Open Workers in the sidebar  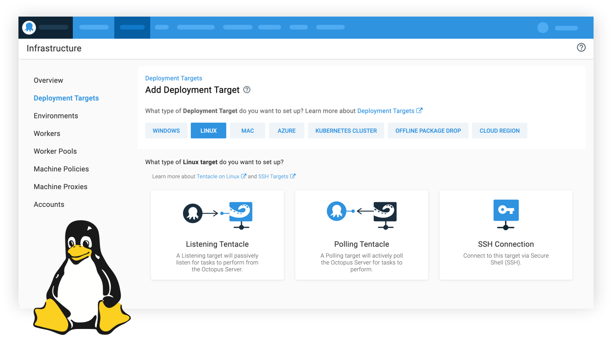click(x=47, y=134)
